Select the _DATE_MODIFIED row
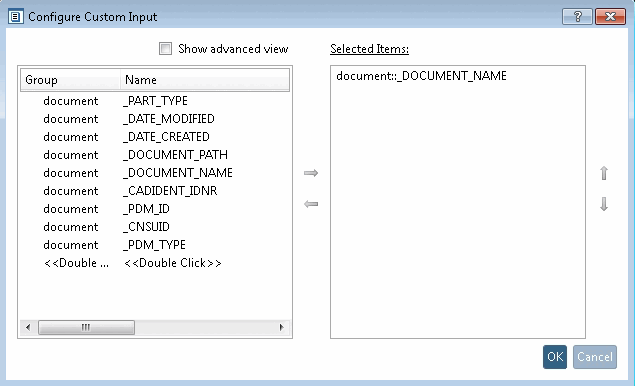 [x=155, y=119]
